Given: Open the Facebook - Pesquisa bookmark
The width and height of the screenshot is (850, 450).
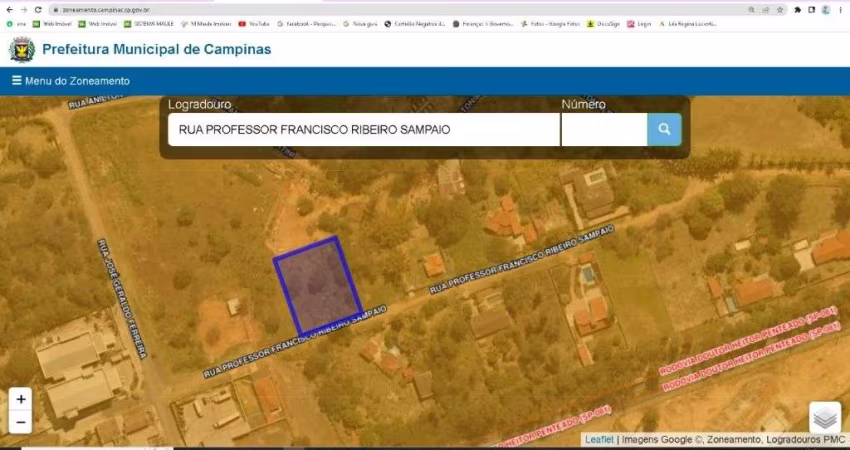Looking at the screenshot, I should (306, 24).
